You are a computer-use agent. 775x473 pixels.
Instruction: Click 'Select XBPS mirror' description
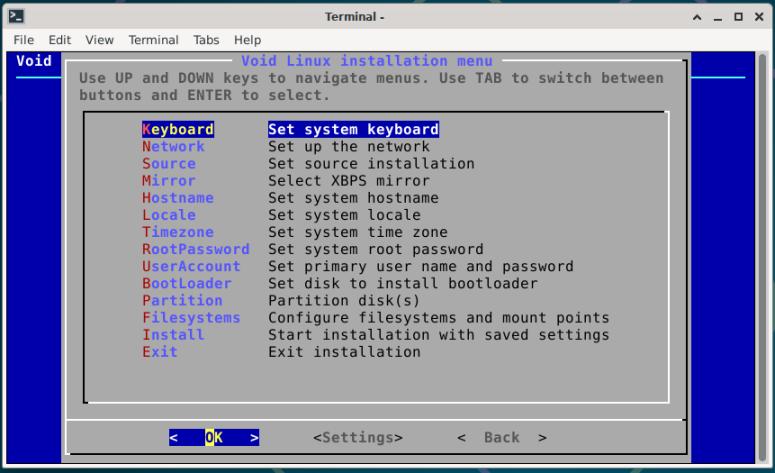coord(349,181)
